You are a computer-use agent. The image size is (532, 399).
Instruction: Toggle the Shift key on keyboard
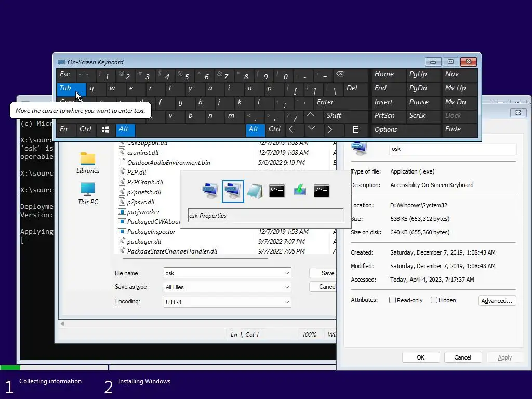[346, 116]
